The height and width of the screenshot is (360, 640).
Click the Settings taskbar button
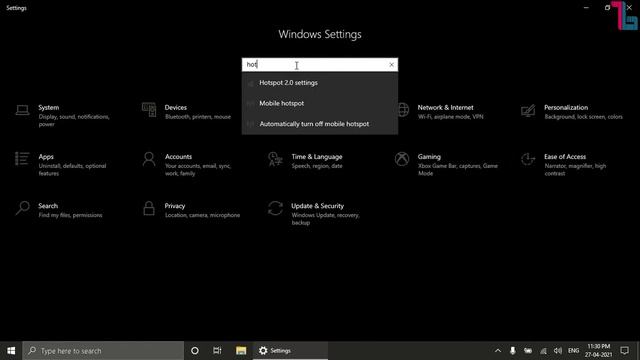(290, 351)
